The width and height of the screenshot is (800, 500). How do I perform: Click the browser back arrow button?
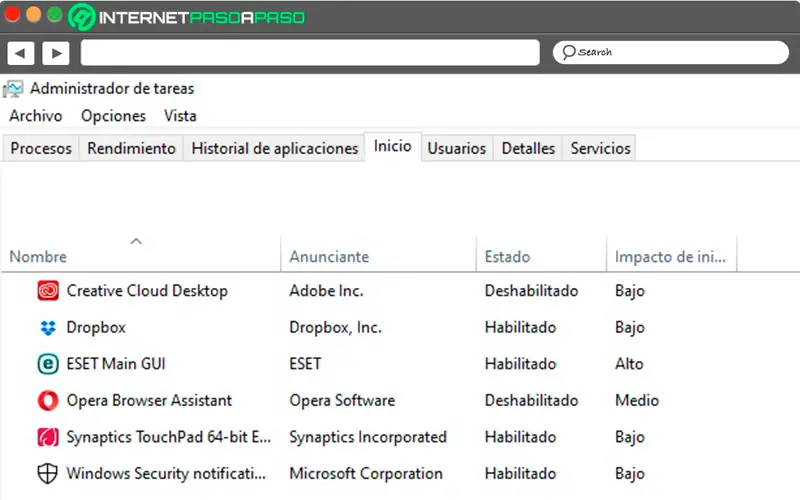pos(20,53)
